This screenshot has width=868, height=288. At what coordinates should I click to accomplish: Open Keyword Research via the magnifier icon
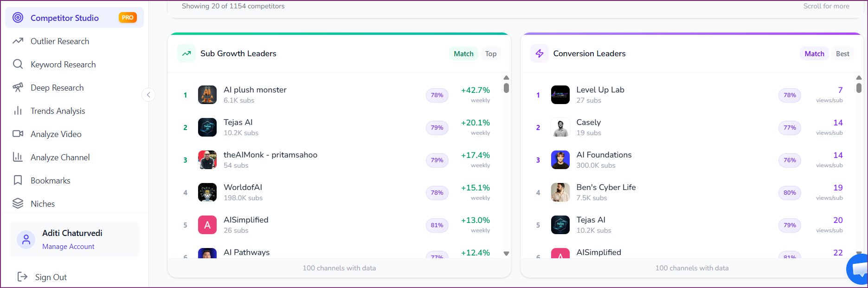click(18, 64)
